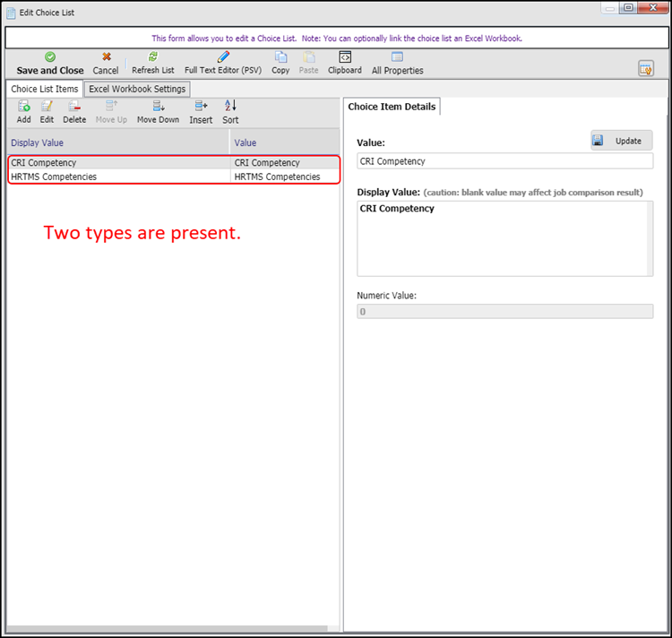This screenshot has height=638, width=672.
Task: Edit the selected choice item
Action: coord(47,113)
